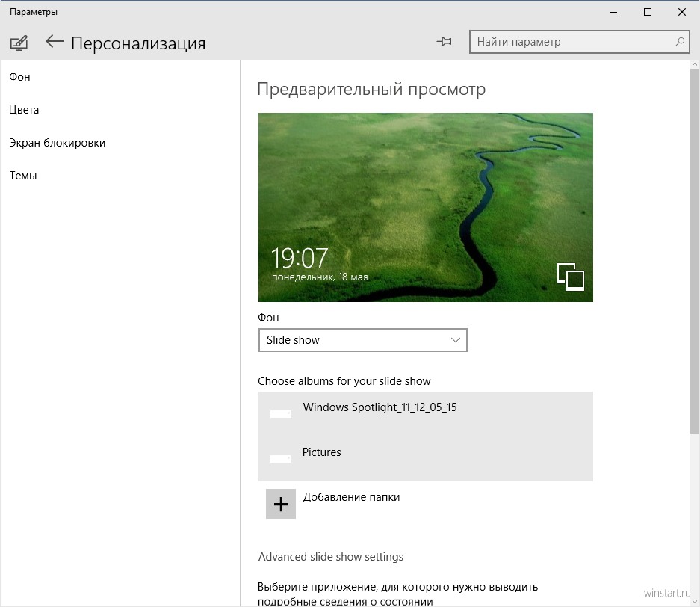Click the scrollbar up arrow
This screenshot has height=607, width=700.
click(695, 64)
